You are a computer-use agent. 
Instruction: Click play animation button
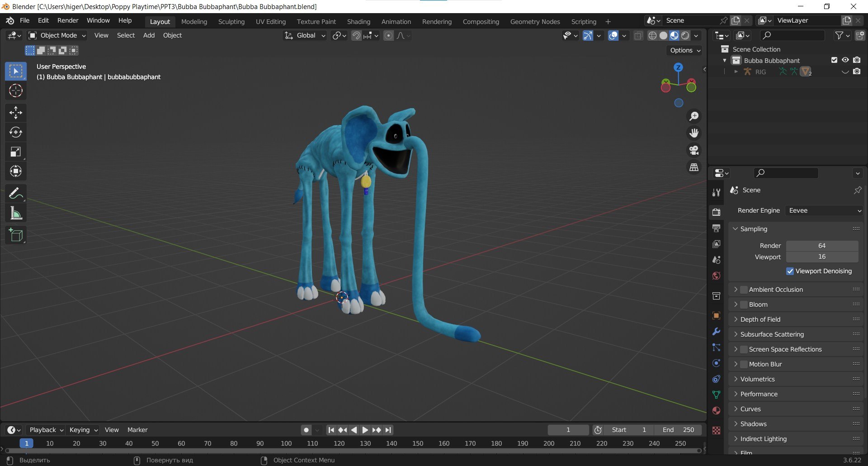(365, 430)
